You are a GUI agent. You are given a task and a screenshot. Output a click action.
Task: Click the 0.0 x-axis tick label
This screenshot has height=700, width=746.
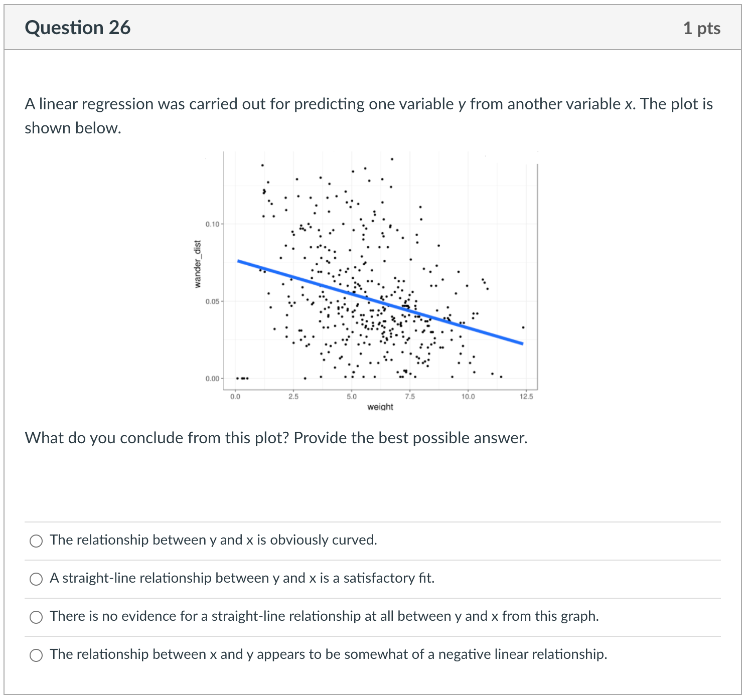235,397
